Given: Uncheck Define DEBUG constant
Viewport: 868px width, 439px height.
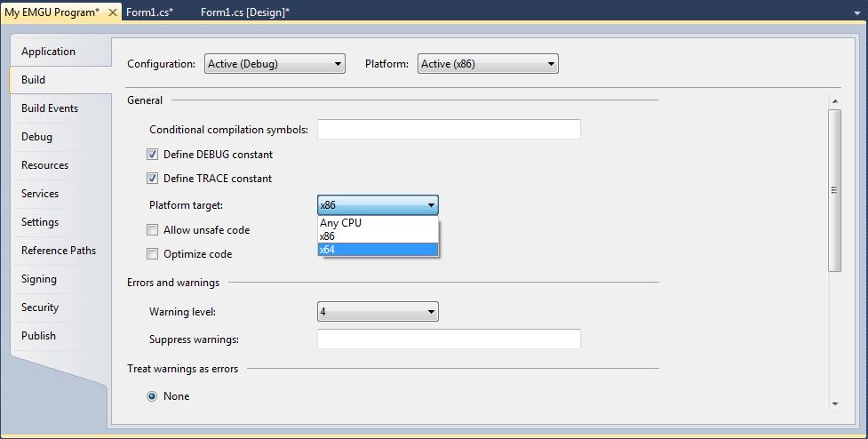Looking at the screenshot, I should click(x=152, y=155).
